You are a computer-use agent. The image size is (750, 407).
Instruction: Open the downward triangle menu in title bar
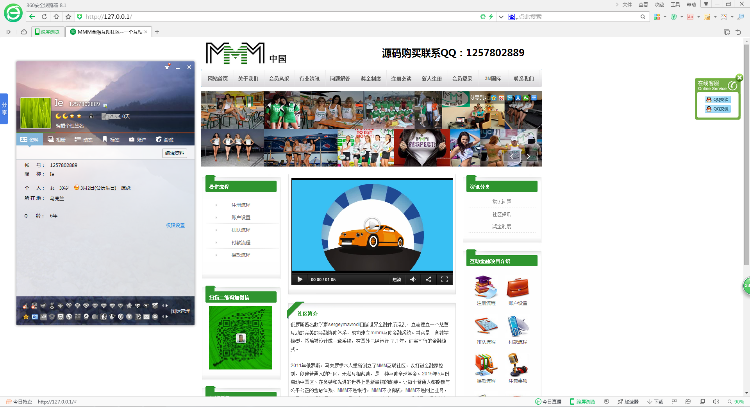click(x=706, y=4)
